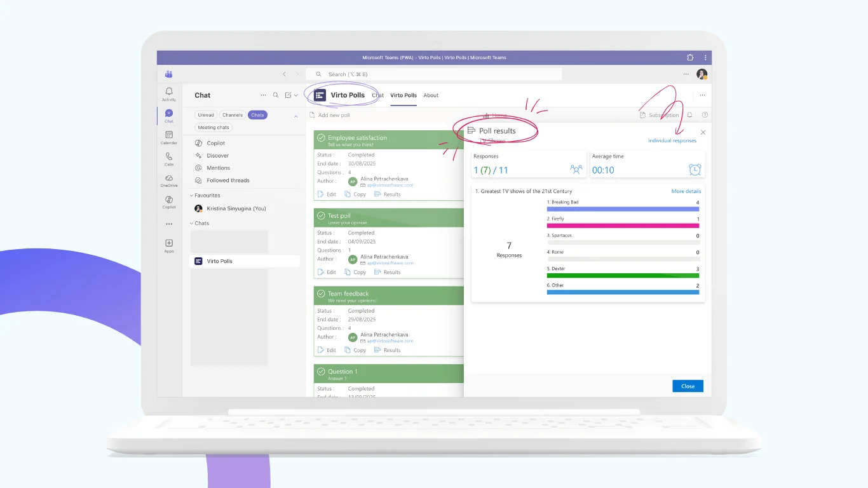Switch to the About tab
This screenshot has width=868, height=488.
coord(431,95)
